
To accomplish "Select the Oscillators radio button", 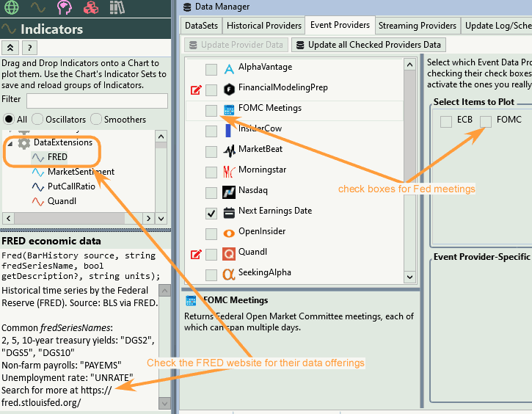I will point(39,119).
